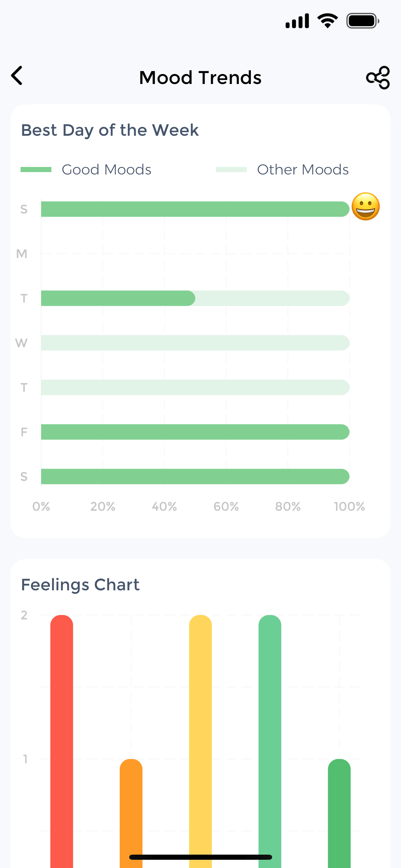Tap the cellular signal icon
The width and height of the screenshot is (401, 868).
pyautogui.click(x=297, y=21)
